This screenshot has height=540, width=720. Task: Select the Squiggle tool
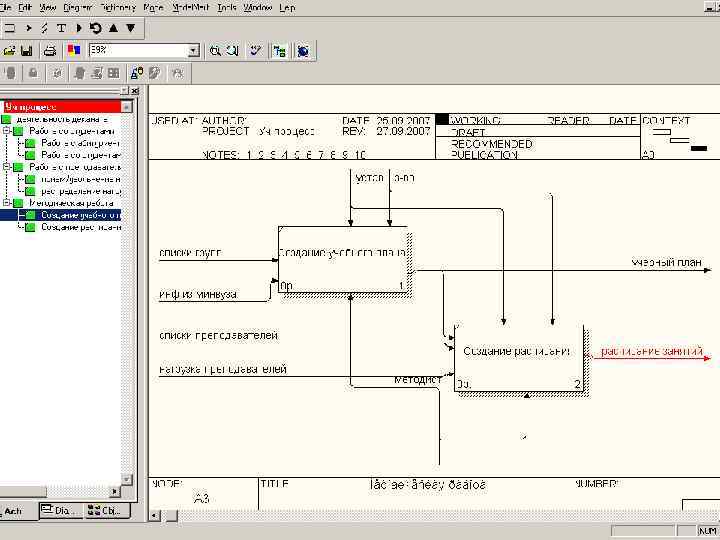pos(45,28)
